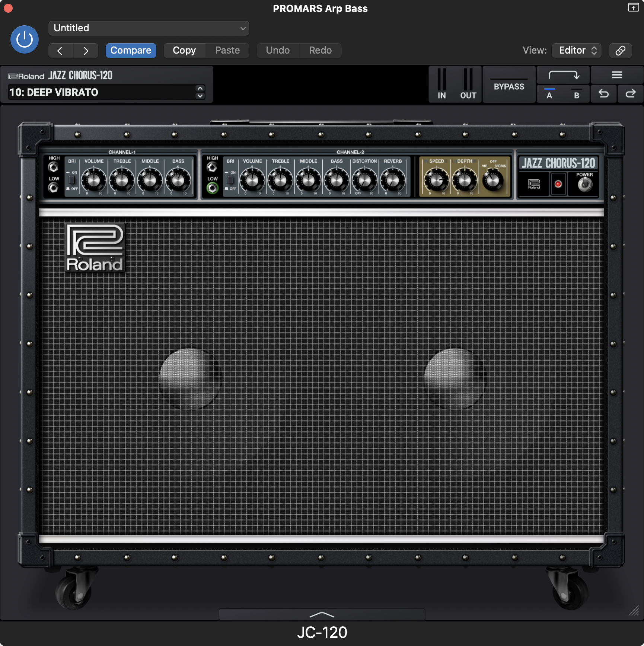Screen dimensions: 644x646
Task: Click the Roland undo arrow icon
Action: (604, 94)
